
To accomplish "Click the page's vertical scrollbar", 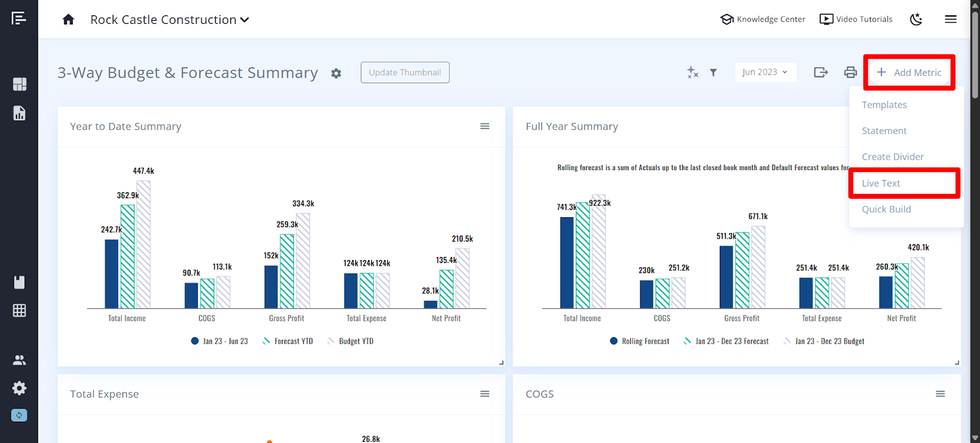I will pos(975,55).
